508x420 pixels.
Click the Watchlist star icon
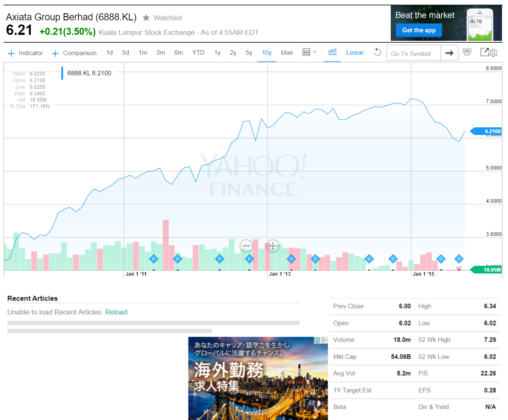(x=146, y=18)
